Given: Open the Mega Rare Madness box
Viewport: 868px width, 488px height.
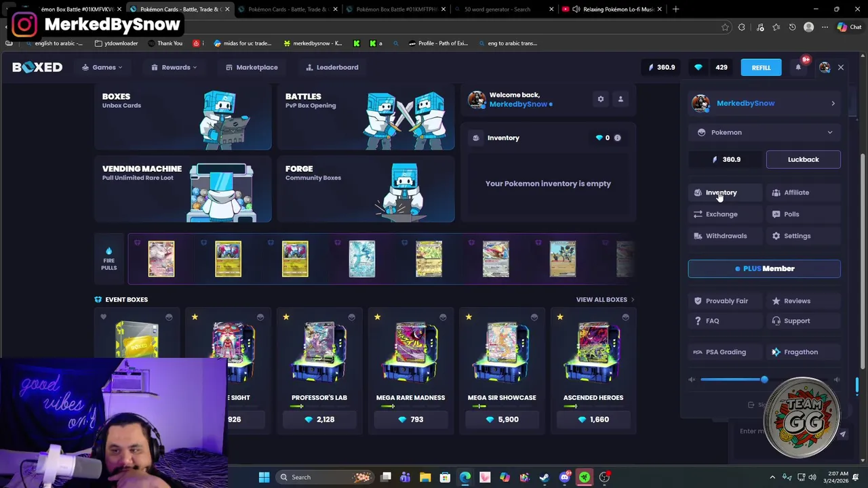Looking at the screenshot, I should (410, 371).
